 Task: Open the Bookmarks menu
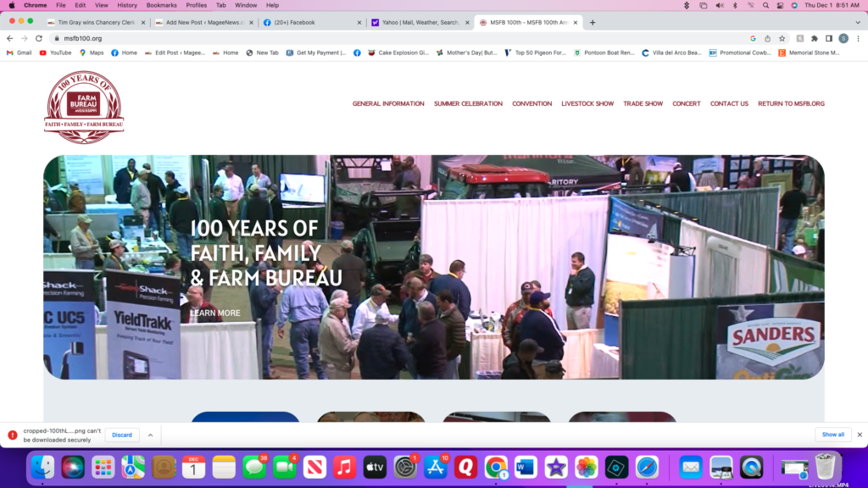point(161,5)
